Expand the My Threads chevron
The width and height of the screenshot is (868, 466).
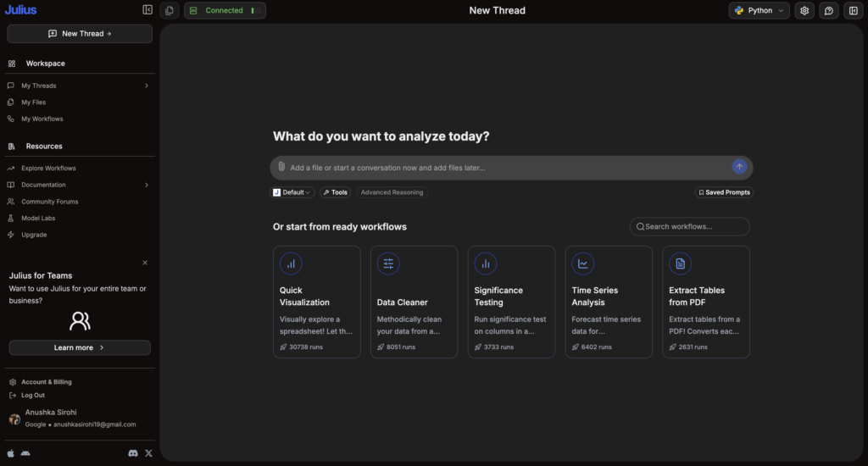(147, 86)
